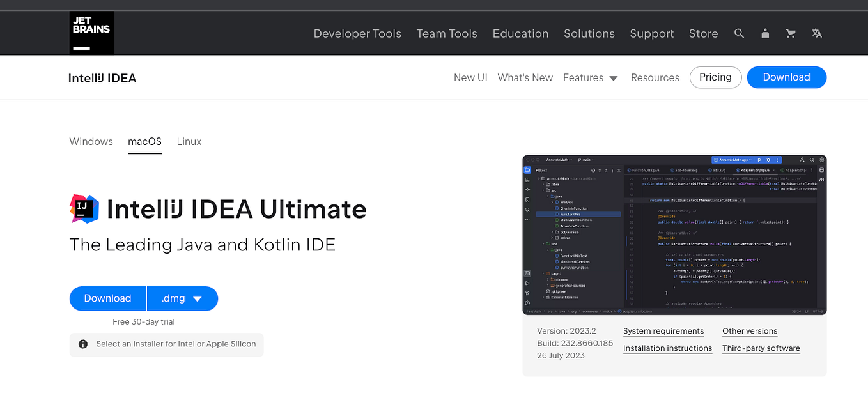Image resolution: width=868 pixels, height=400 pixels.
Task: Click the language selection icon
Action: [x=816, y=33]
